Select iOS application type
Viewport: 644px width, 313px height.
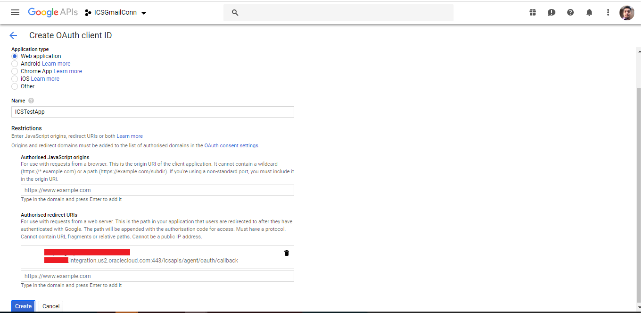click(x=15, y=79)
